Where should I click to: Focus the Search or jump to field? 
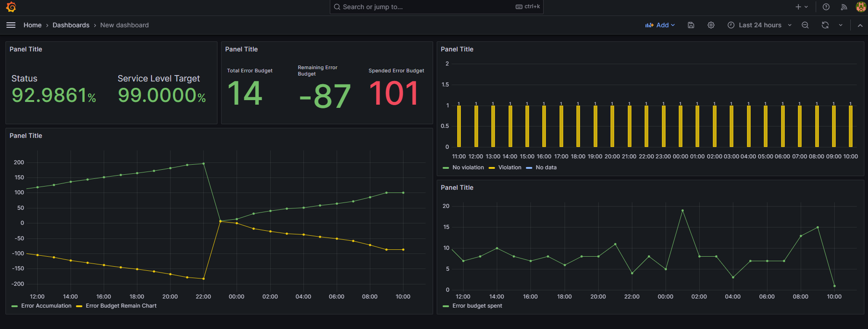(436, 7)
